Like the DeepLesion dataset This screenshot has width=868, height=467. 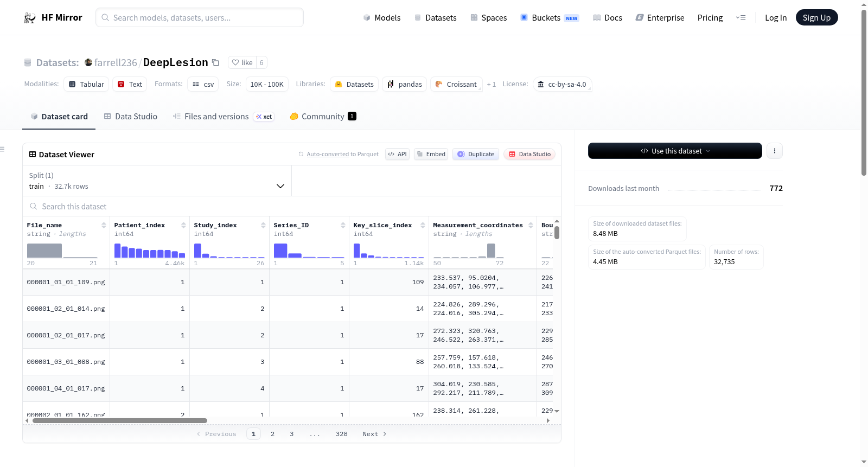pyautogui.click(x=242, y=62)
